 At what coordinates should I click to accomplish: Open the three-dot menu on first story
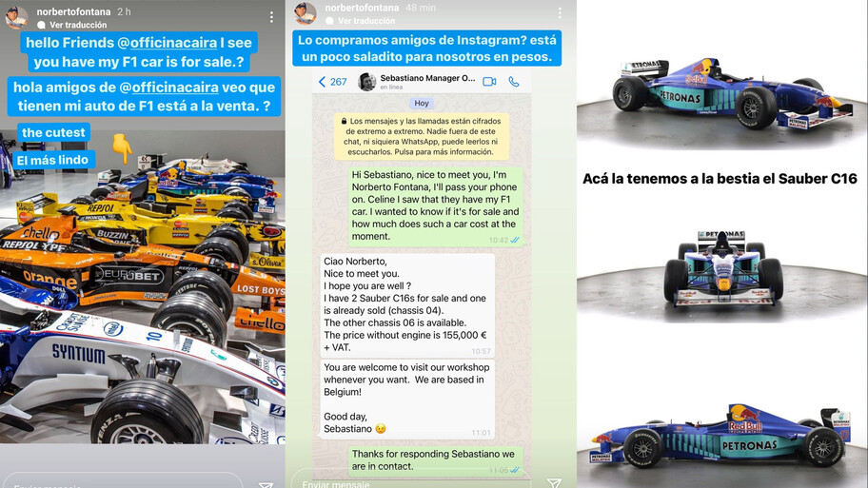point(271,17)
